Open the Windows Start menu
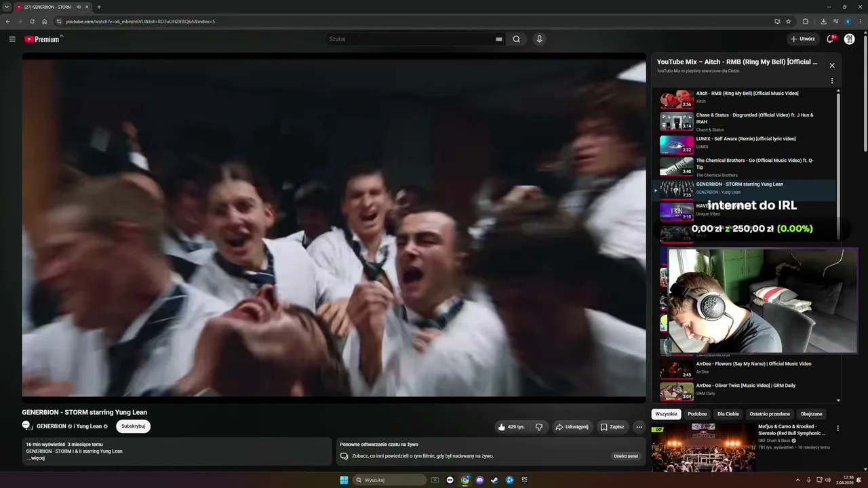Viewport: 868px width, 488px height. click(344, 481)
